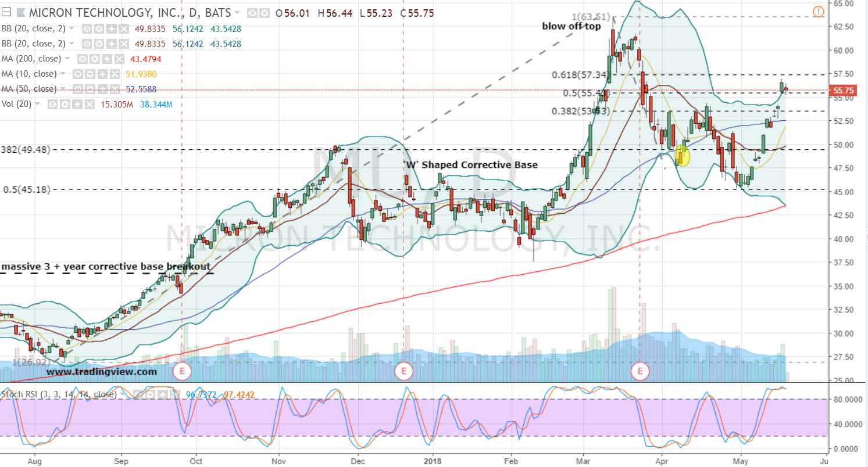The image size is (868, 467).
Task: Open Vol (20) settings gear
Action: (65, 105)
